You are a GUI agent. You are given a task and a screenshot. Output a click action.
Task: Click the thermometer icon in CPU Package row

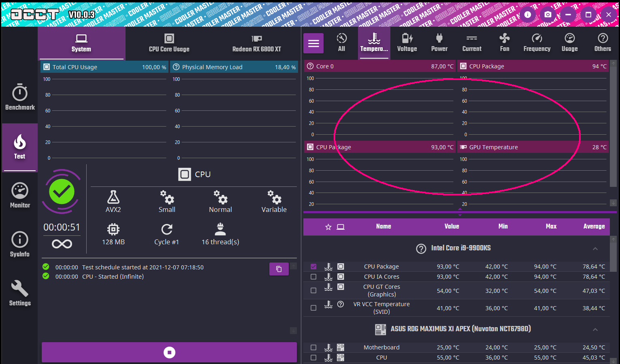(x=328, y=267)
